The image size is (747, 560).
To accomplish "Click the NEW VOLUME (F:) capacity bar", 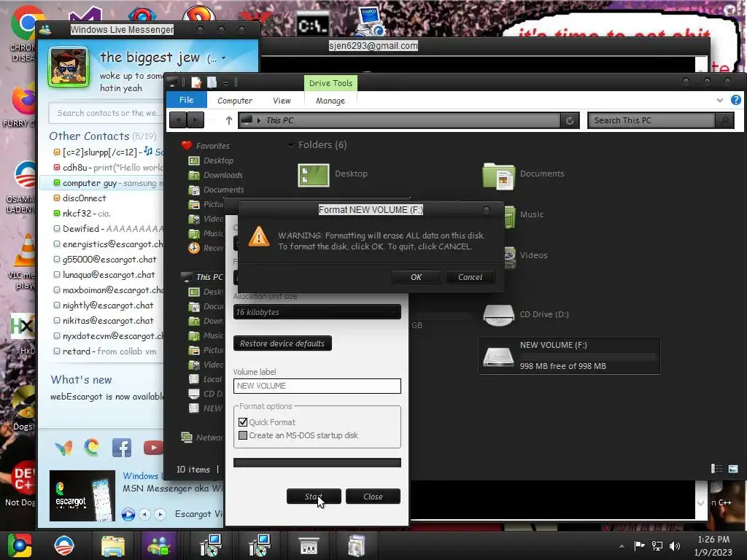I will (587, 356).
